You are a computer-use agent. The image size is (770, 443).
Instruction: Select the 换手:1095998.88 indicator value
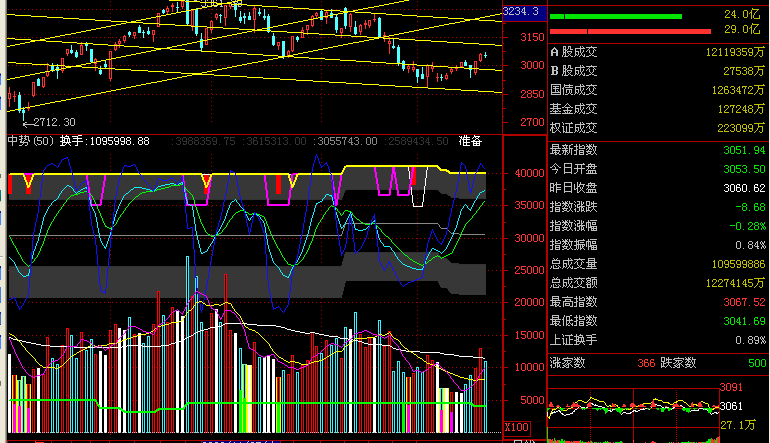point(105,141)
